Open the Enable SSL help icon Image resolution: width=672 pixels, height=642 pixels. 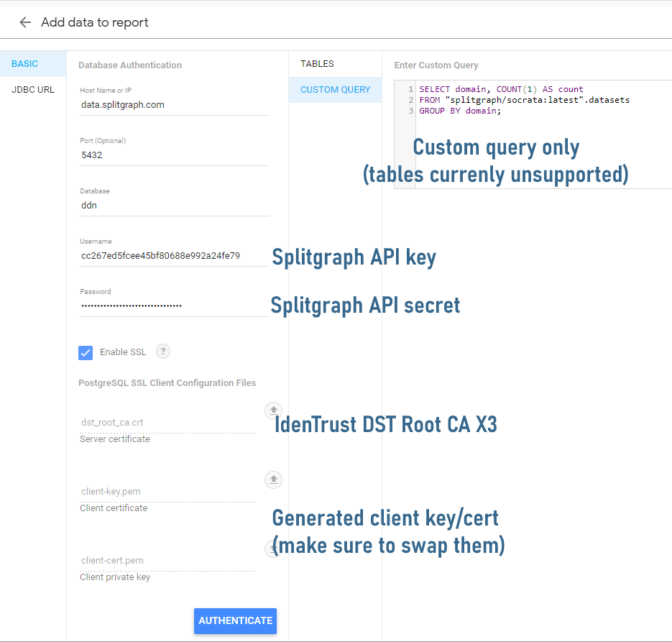[163, 352]
